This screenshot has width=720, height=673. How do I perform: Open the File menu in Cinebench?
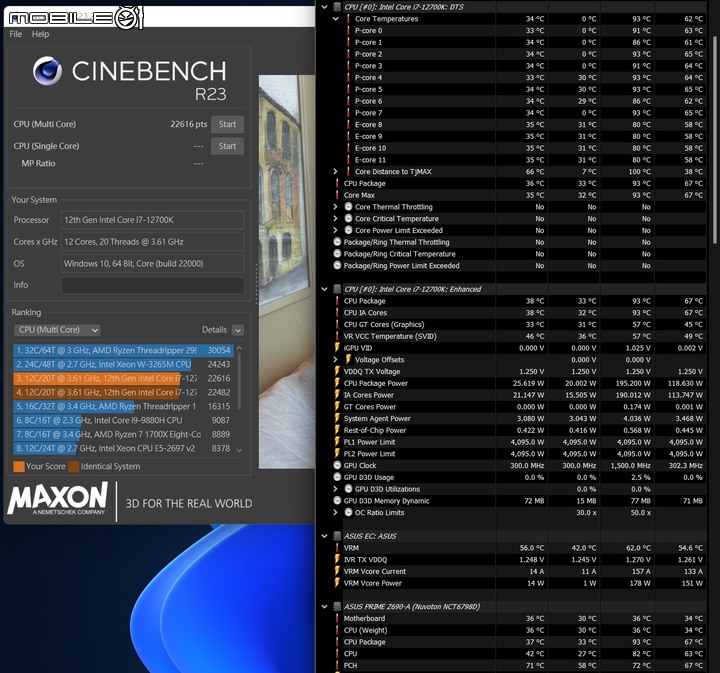tap(15, 34)
